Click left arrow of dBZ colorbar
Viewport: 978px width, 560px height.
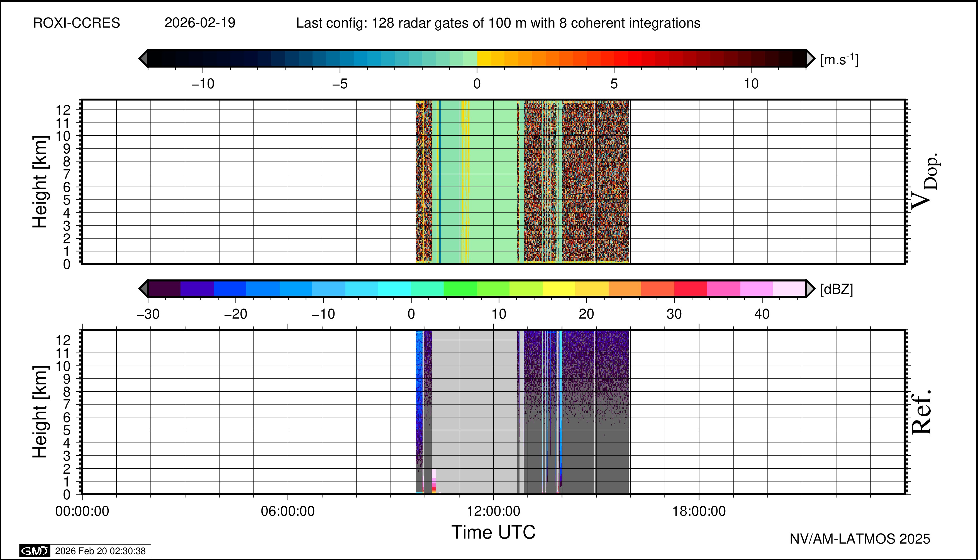click(143, 288)
